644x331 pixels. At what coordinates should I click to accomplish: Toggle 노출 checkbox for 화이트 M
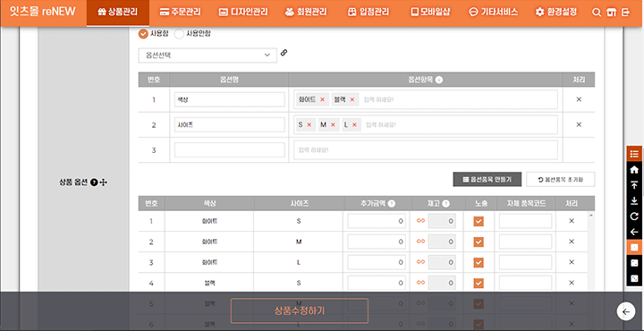(x=478, y=242)
